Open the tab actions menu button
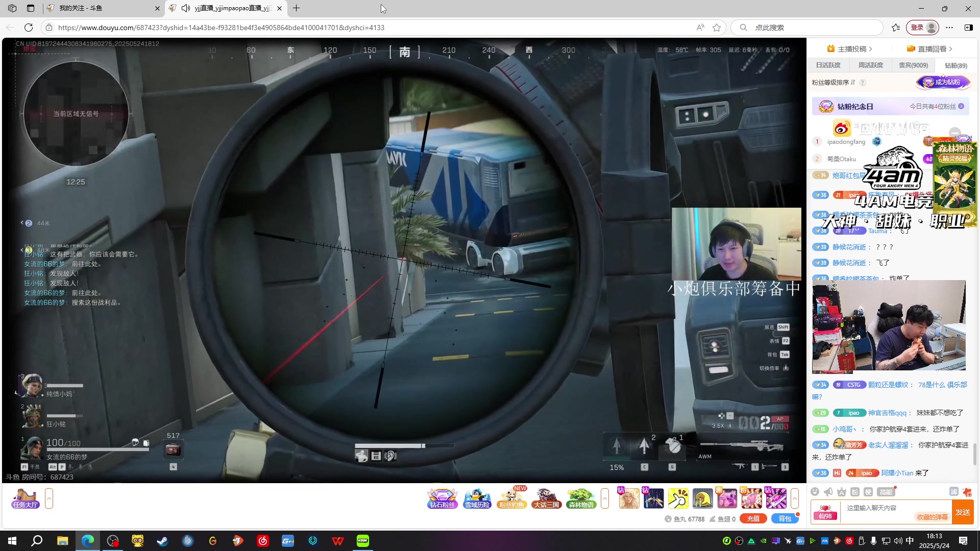 [31, 8]
